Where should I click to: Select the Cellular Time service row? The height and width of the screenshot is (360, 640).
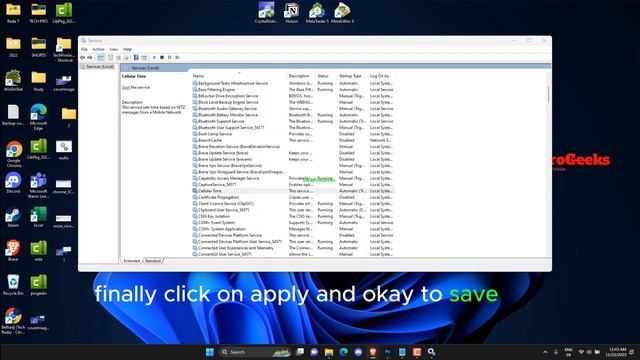click(292, 191)
